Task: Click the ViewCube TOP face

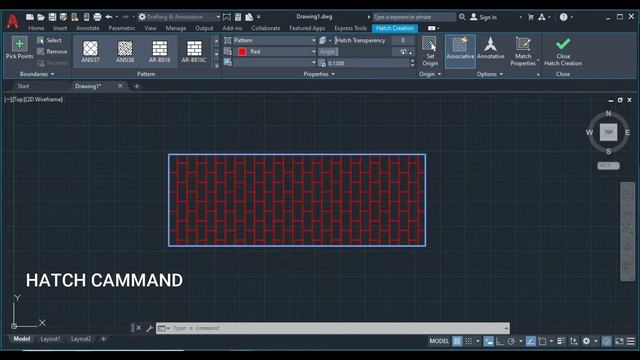Action: pyautogui.click(x=608, y=132)
